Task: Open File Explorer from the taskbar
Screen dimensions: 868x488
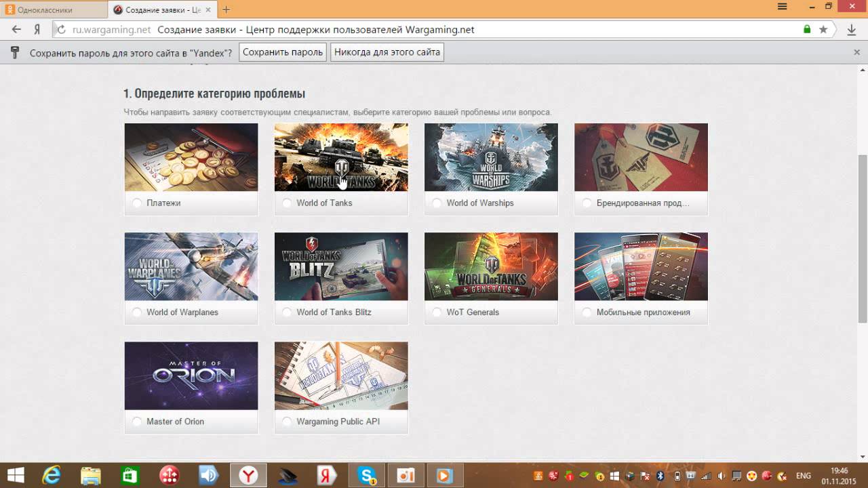Action: (90, 475)
